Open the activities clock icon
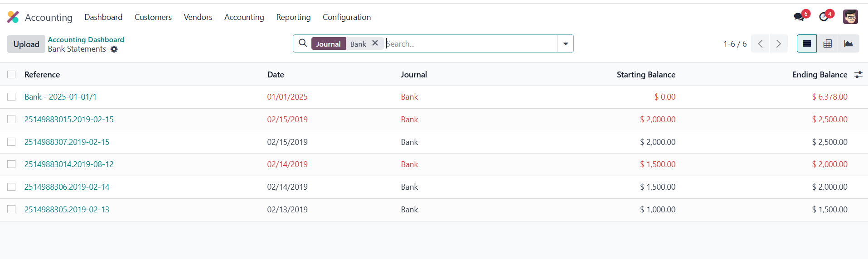 (824, 17)
